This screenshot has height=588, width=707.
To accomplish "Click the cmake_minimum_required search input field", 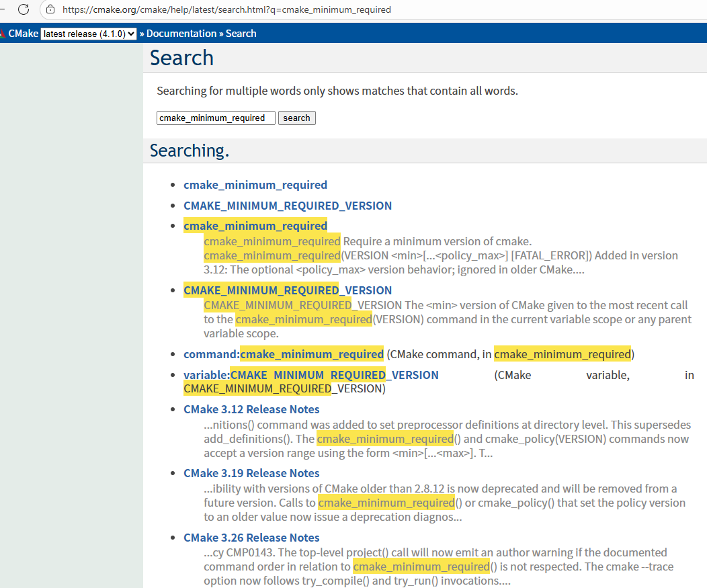I will click(216, 118).
